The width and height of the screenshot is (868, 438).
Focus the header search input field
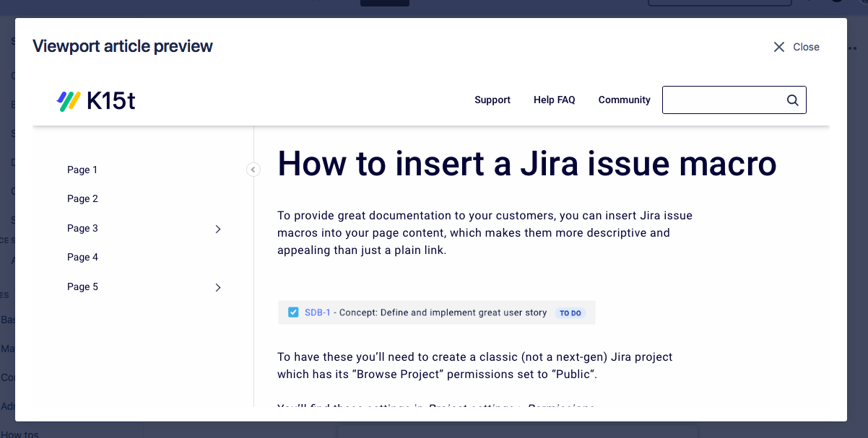coord(722,100)
